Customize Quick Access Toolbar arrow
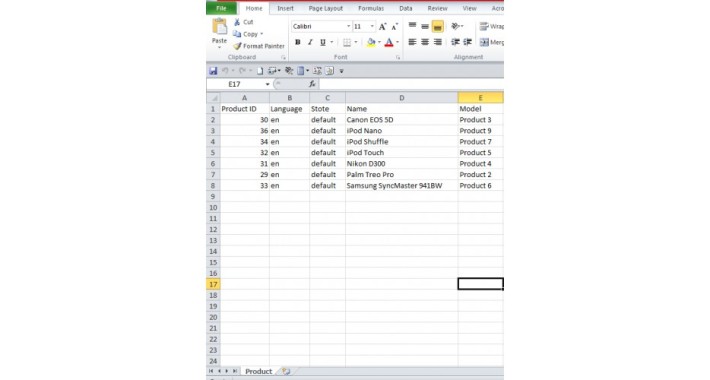The height and width of the screenshot is (380, 710). tap(341, 71)
